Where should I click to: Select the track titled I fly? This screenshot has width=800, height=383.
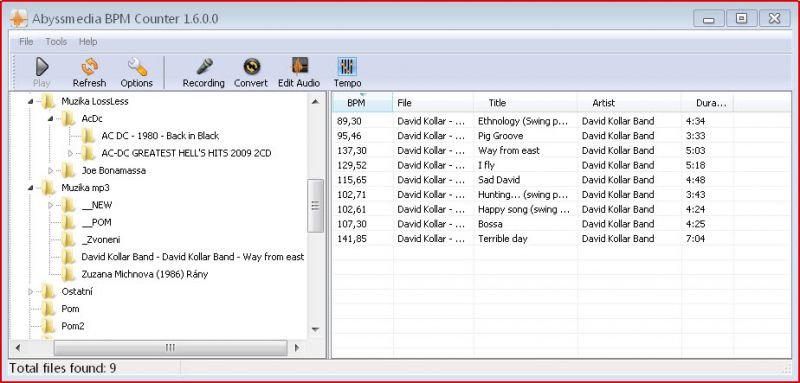486,165
